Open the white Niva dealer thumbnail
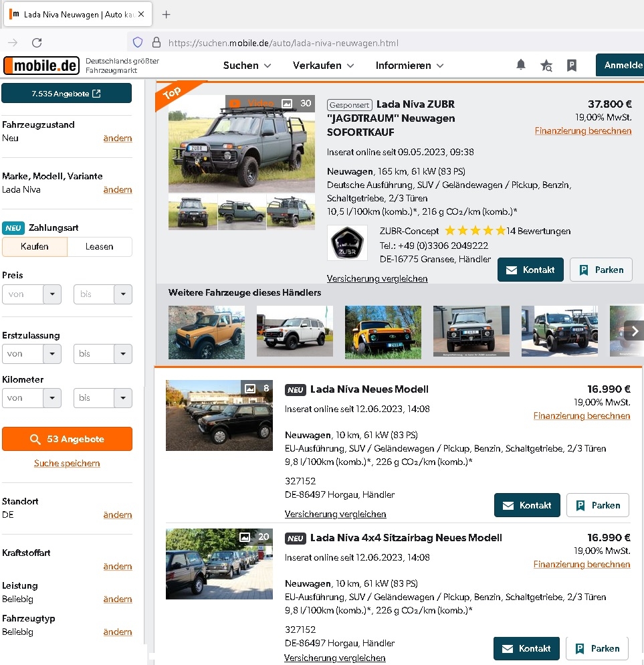This screenshot has height=665, width=644. click(x=295, y=331)
